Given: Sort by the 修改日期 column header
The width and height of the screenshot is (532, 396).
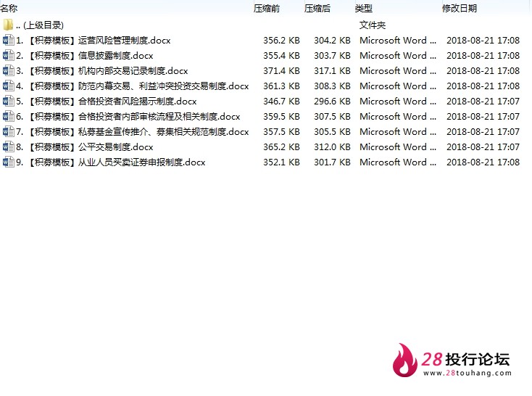Looking at the screenshot, I should [x=460, y=9].
